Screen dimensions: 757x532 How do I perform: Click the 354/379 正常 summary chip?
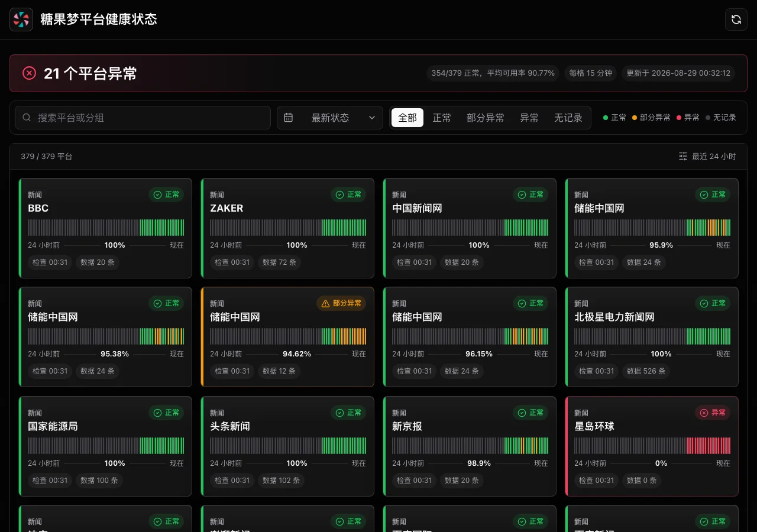pyautogui.click(x=493, y=73)
